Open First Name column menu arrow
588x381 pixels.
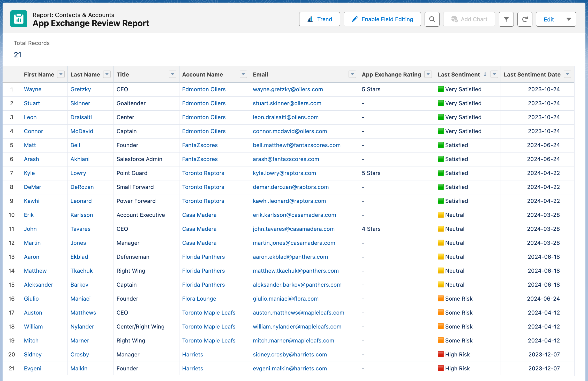61,74
